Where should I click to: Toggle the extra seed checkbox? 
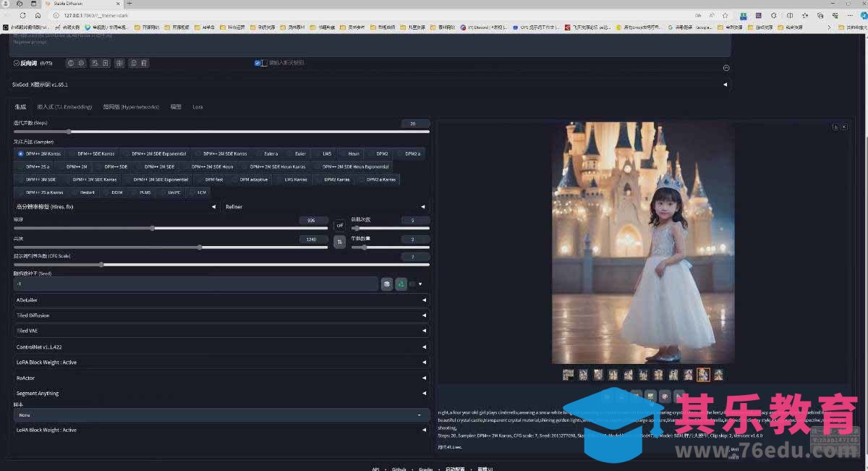point(413,284)
